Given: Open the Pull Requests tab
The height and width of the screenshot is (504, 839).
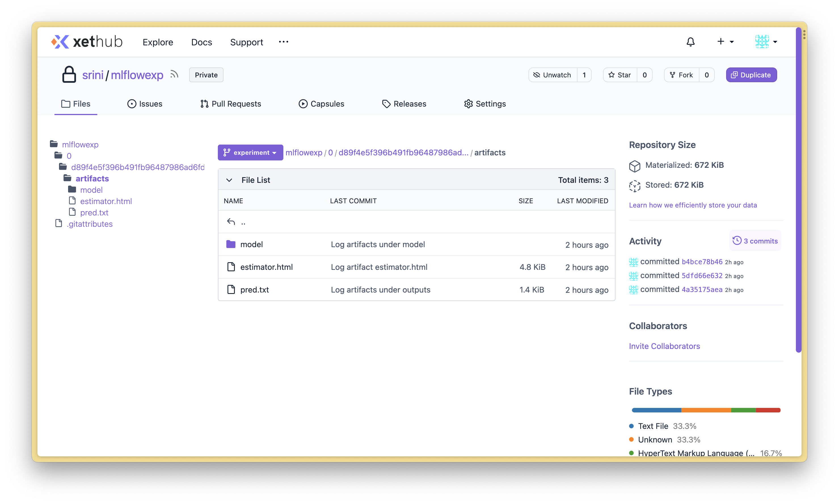Looking at the screenshot, I should click(x=231, y=104).
